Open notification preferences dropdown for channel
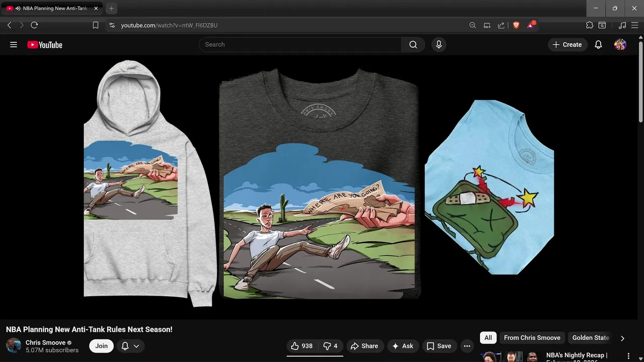This screenshot has height=362, width=644. pos(131,346)
